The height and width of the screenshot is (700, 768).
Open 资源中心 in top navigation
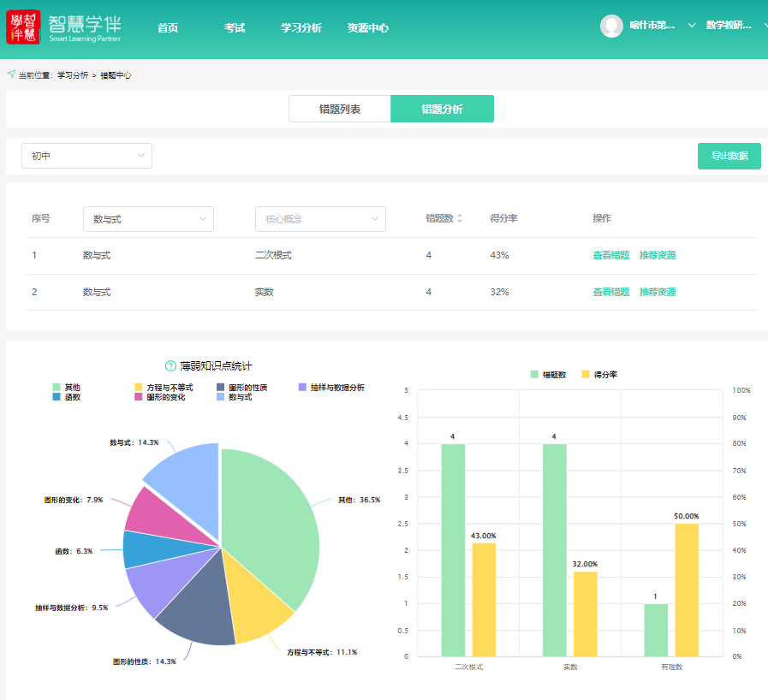(368, 27)
